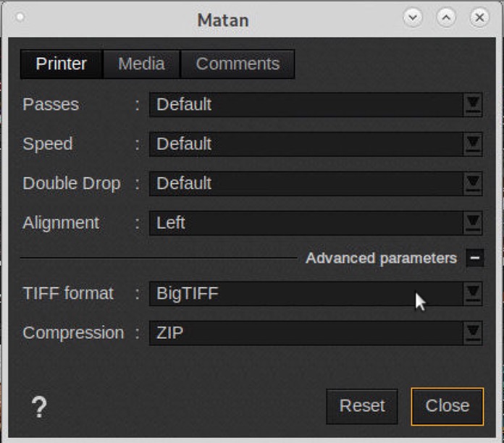The width and height of the screenshot is (504, 443).
Task: Click the question mark help icon
Action: point(39,408)
